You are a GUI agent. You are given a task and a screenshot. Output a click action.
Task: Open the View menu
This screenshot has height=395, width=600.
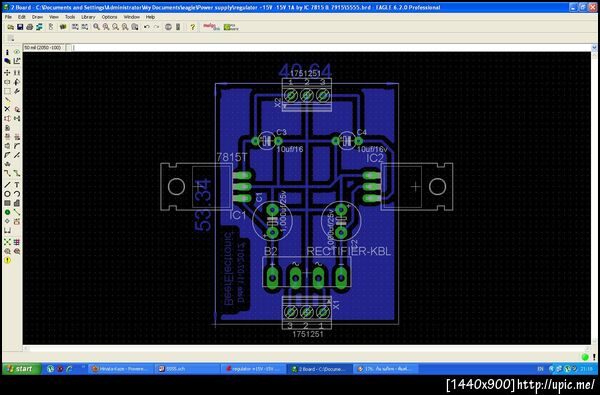click(x=54, y=17)
